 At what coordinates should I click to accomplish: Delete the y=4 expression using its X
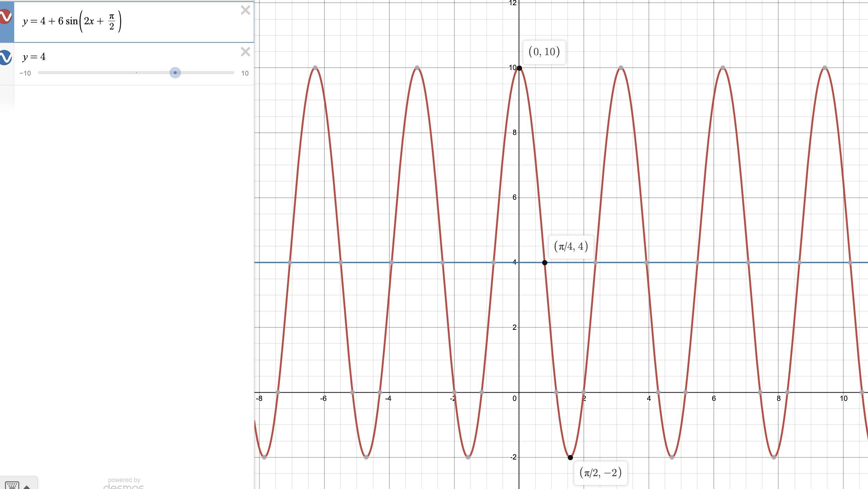point(245,52)
